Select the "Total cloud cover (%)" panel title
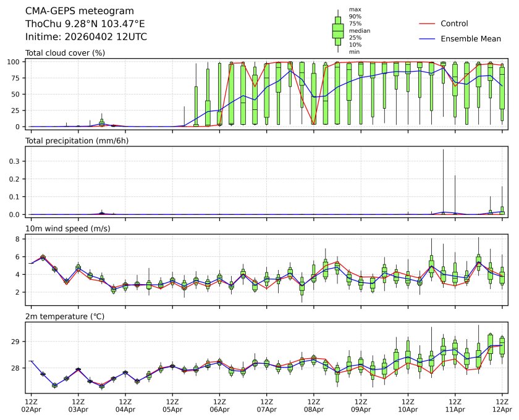Image resolution: width=519 pixels, height=420 pixels. 65,53
